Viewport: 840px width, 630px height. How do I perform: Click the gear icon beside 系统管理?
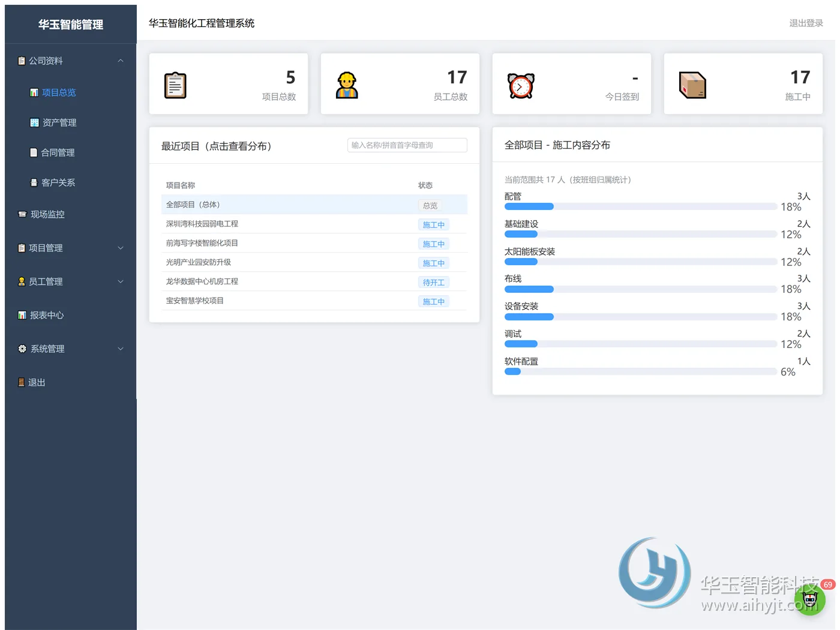(22, 349)
